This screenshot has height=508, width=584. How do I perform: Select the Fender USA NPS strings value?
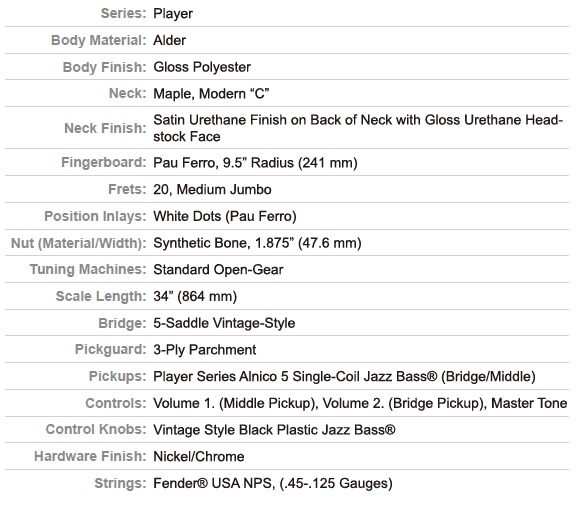(273, 483)
